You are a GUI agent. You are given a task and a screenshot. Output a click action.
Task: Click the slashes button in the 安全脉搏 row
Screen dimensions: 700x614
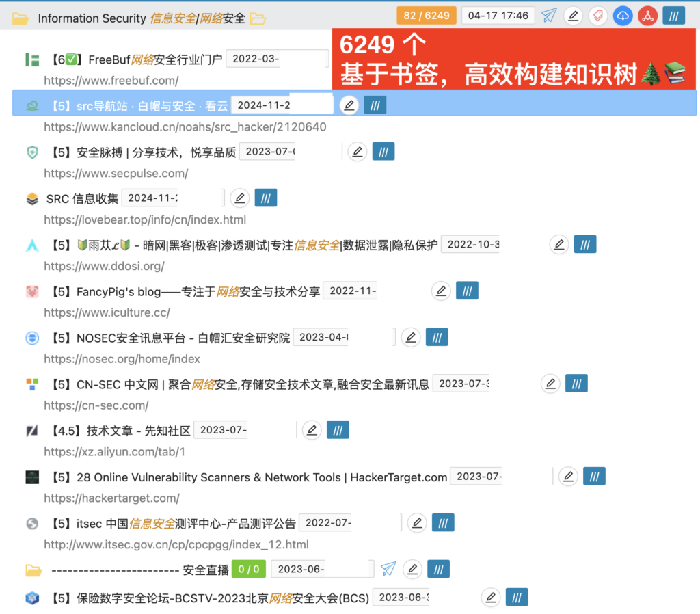pyautogui.click(x=383, y=152)
